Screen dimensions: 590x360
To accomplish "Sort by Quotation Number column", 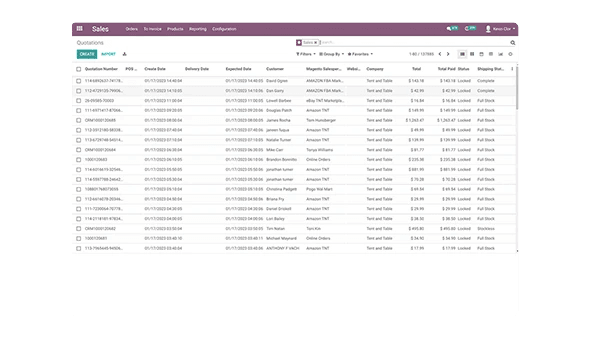I will [101, 69].
